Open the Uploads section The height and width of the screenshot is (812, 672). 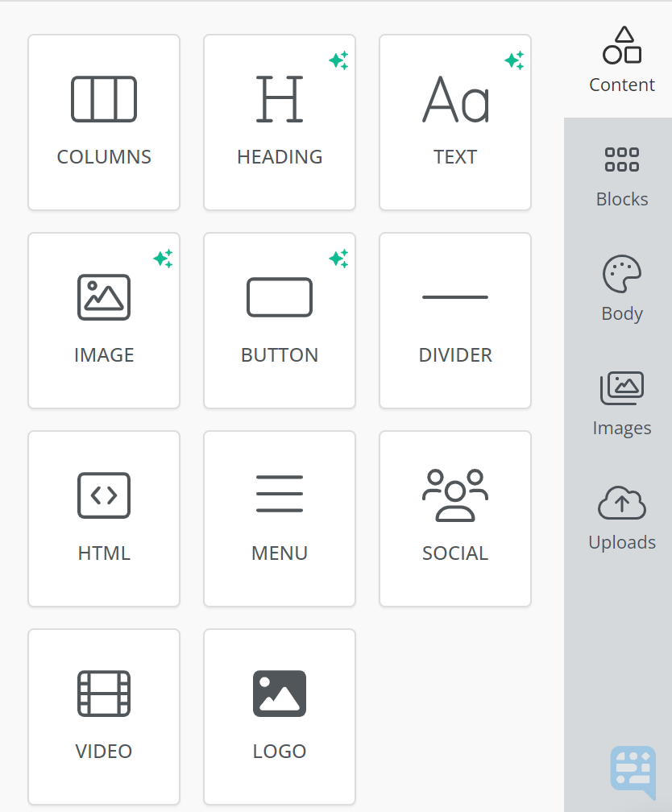[x=621, y=518]
